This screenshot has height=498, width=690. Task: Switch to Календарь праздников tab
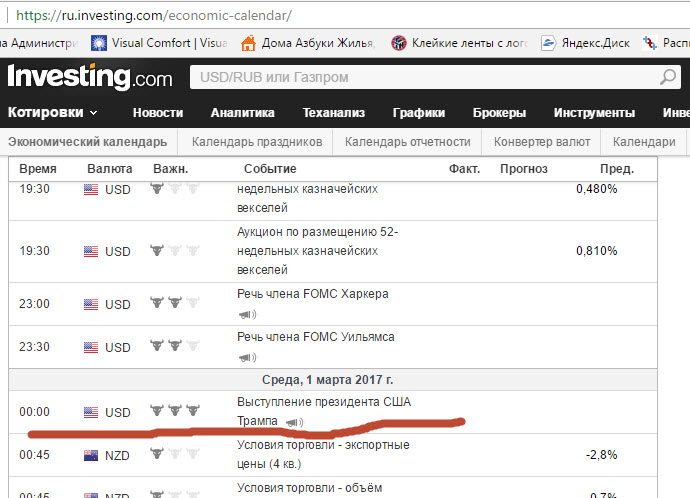(x=257, y=142)
